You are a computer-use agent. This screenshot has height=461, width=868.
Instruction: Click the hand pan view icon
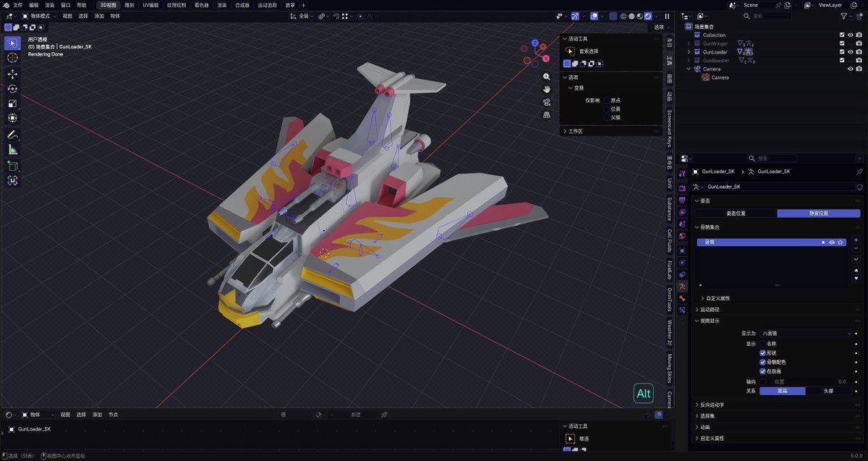tap(547, 89)
